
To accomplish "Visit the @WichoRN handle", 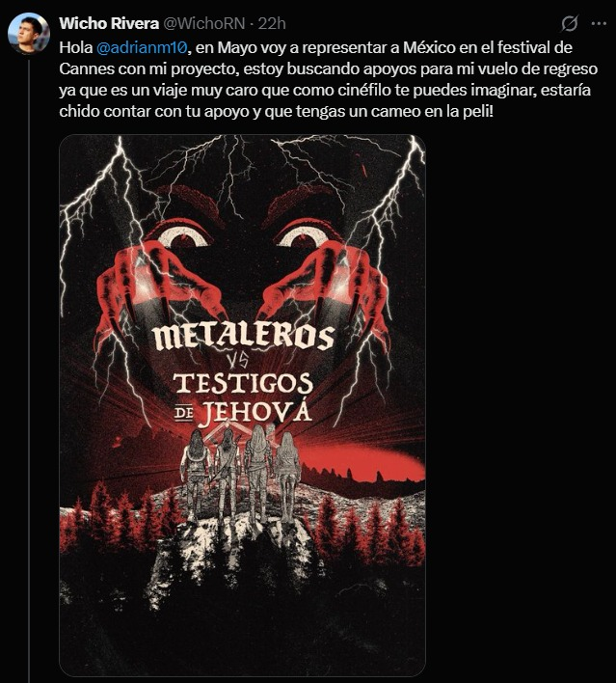I will click(203, 23).
